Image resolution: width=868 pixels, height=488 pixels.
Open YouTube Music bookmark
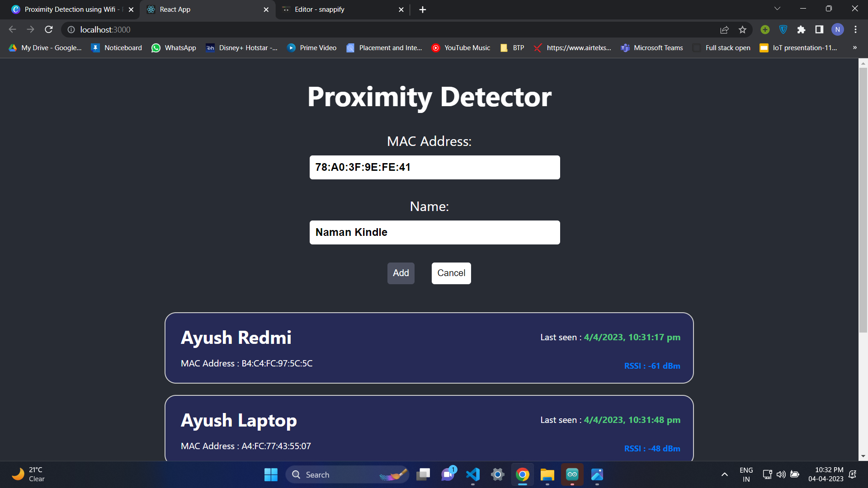click(x=461, y=47)
